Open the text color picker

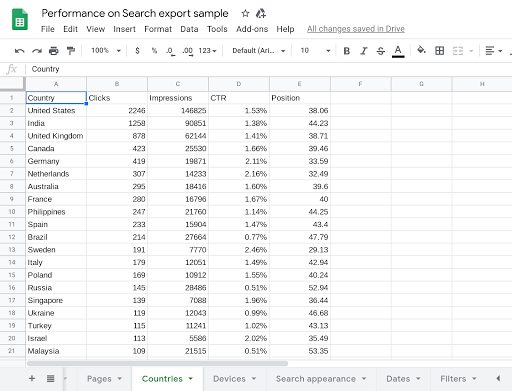coord(398,51)
